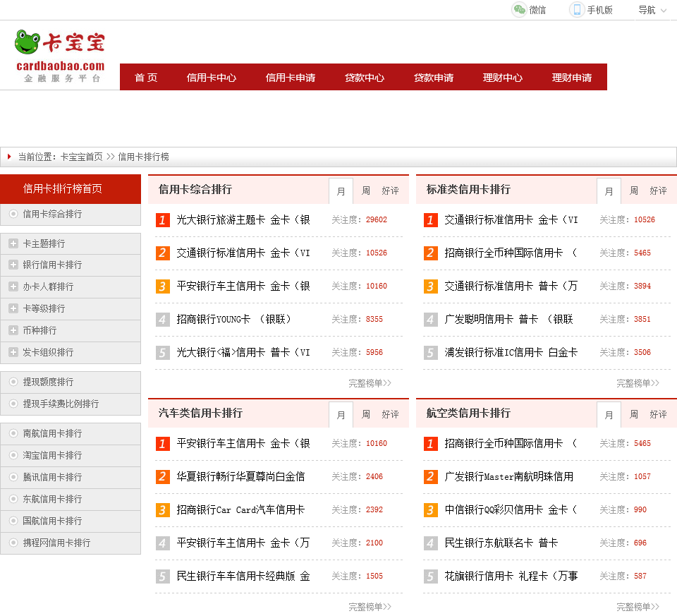Image resolution: width=677 pixels, height=616 pixels.
Task: Open 民生银行东航联名卡 普卡 link
Action: pos(501,543)
